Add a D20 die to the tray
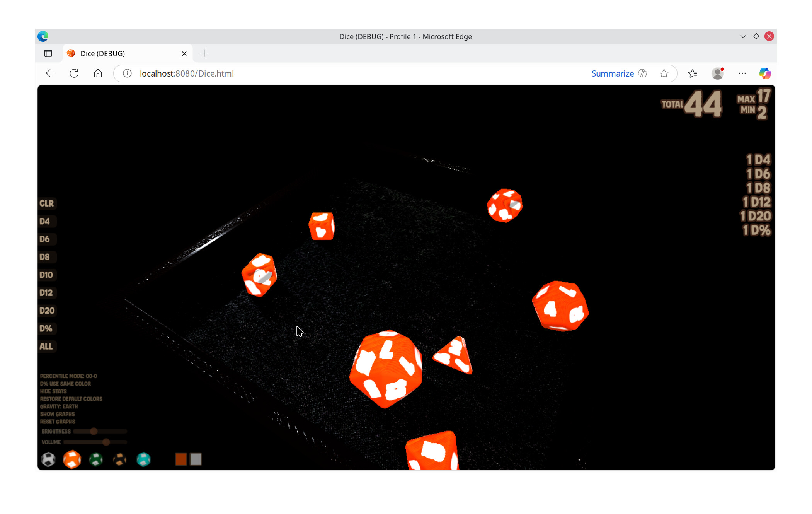This screenshot has height=514, width=812. [x=47, y=311]
